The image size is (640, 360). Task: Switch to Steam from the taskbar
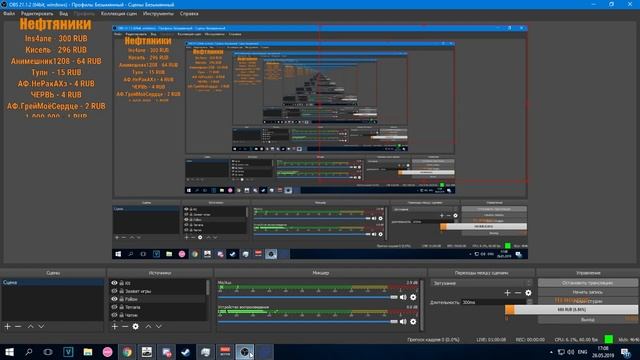[x=186, y=352]
